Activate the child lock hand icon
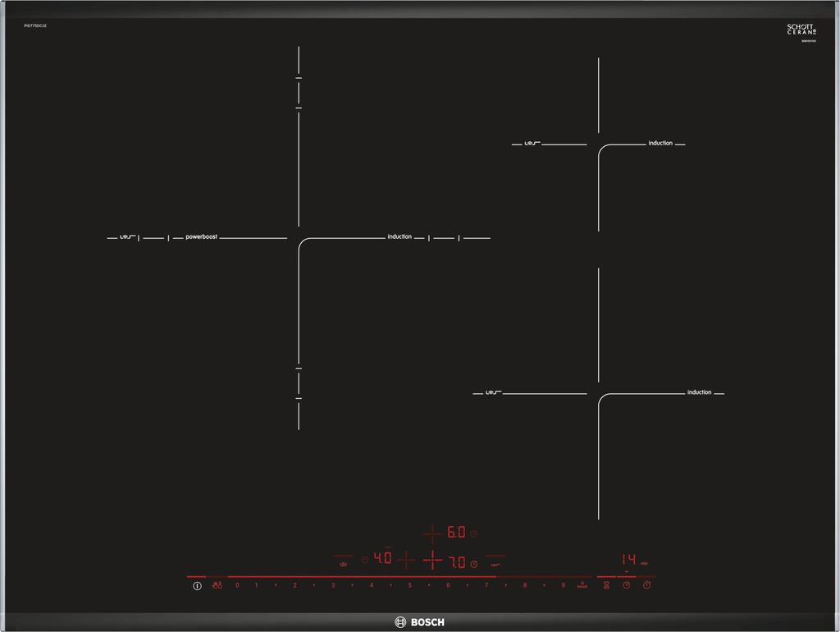The height and width of the screenshot is (632, 840). click(217, 585)
